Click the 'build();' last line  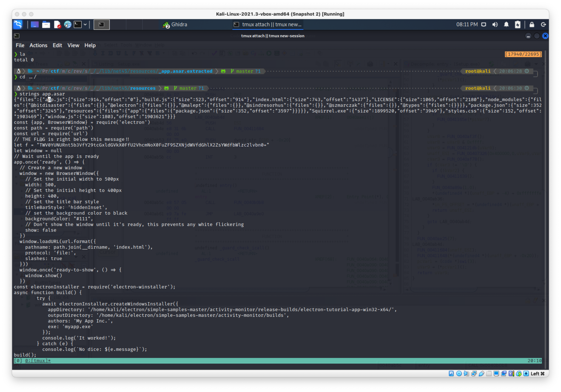coord(25,355)
